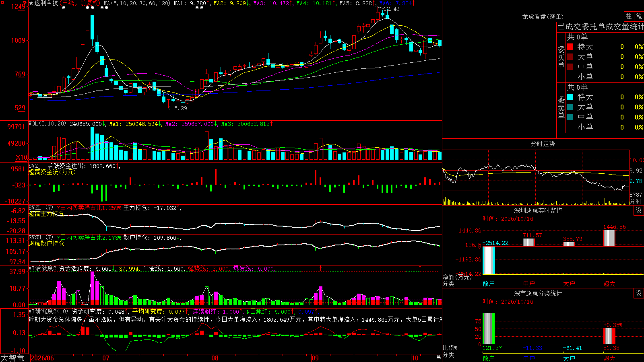Click the AI活跃度2 indicator name
Screen dimensions: 644x362
point(43,268)
